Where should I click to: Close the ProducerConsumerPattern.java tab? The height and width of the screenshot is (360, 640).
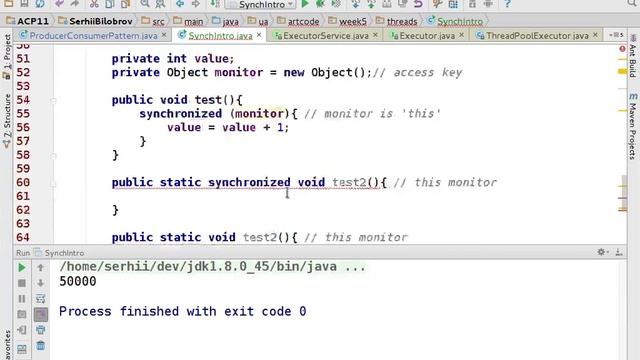coord(164,35)
